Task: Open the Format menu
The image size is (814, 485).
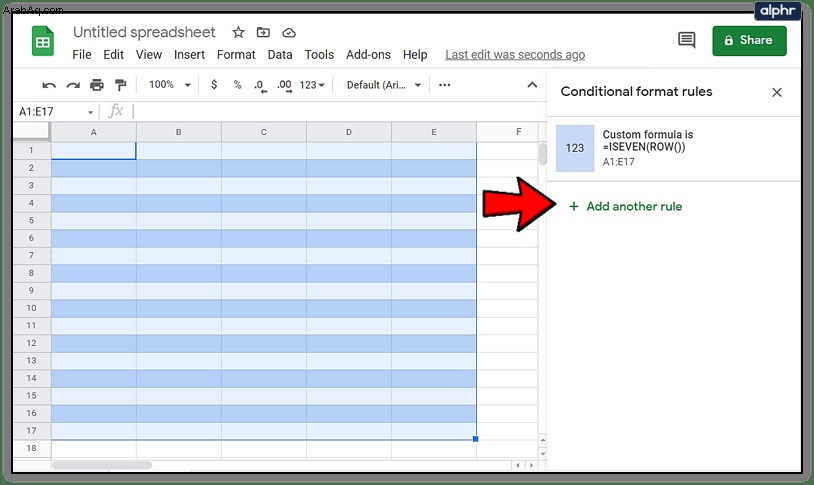Action: 236,55
